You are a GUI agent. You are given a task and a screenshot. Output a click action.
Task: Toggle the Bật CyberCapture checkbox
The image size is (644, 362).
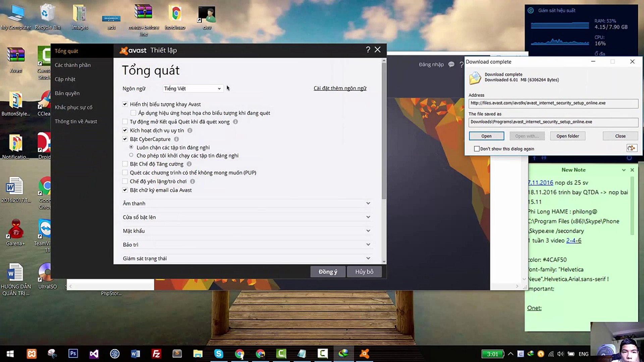[x=125, y=139]
